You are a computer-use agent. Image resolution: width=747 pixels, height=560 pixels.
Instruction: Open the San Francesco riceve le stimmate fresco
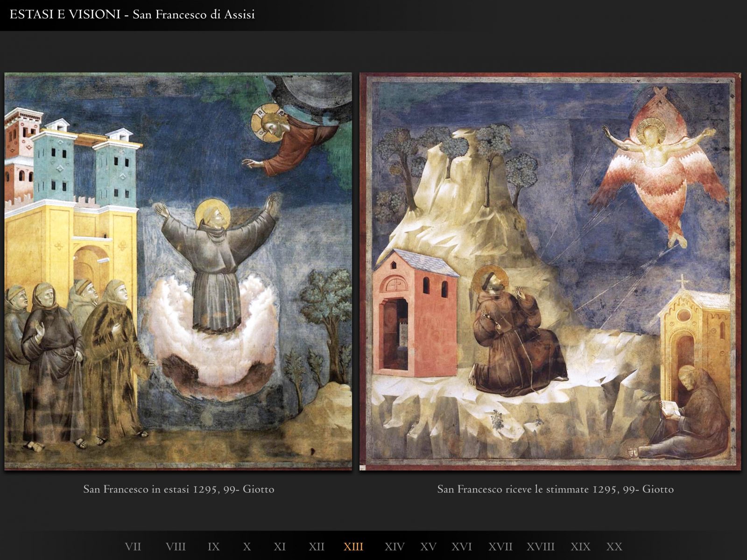pos(550,272)
